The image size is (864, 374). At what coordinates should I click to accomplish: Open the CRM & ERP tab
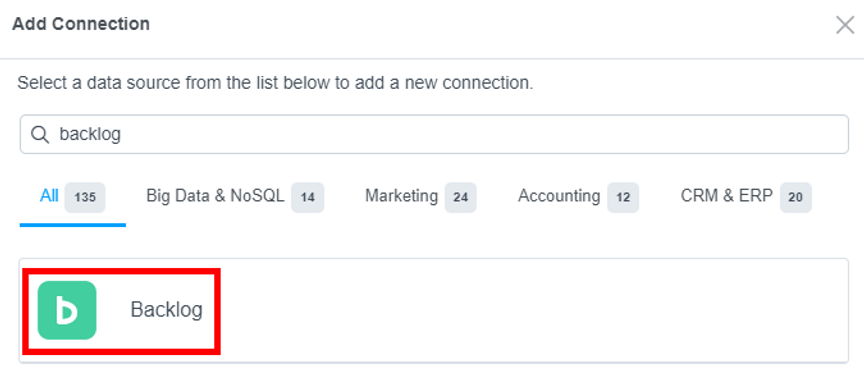pos(746,197)
